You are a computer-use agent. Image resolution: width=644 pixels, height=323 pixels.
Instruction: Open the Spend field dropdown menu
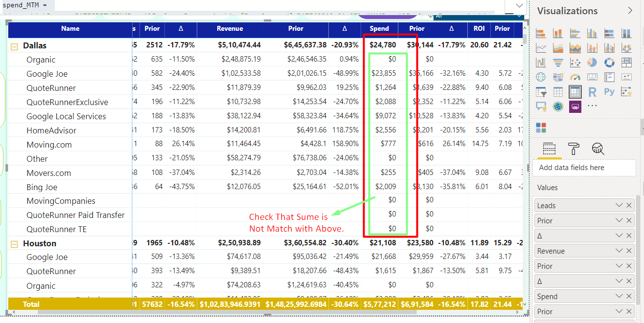pyautogui.click(x=619, y=296)
